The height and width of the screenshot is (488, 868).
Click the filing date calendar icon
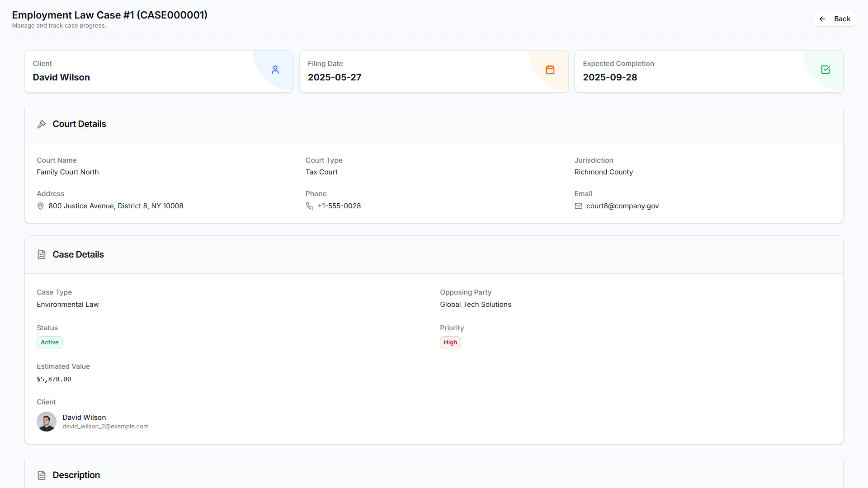(550, 70)
